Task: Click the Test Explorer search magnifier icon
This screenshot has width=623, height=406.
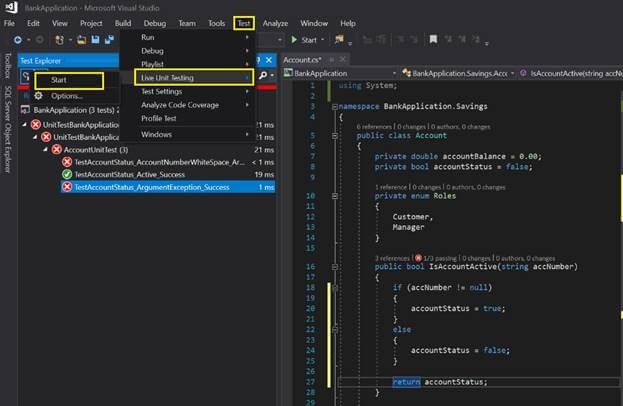Action: click(263, 75)
